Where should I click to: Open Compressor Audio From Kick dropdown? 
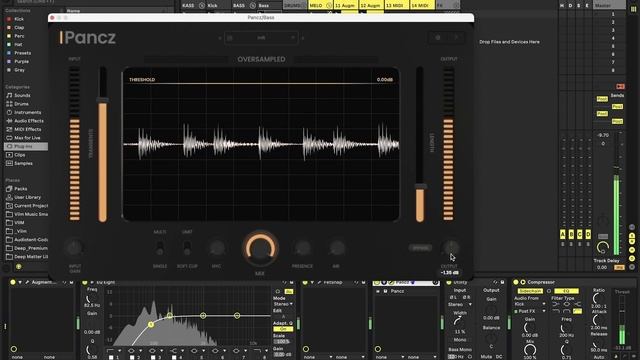[x=530, y=304]
